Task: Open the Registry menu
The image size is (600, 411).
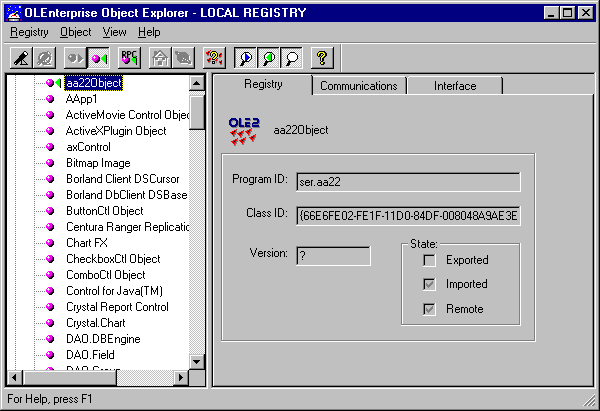Action: point(29,32)
